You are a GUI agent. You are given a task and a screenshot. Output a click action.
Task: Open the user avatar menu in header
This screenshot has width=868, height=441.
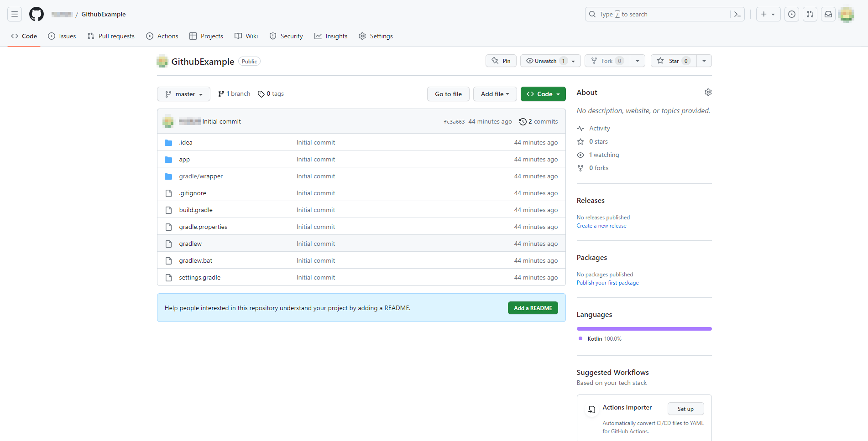[846, 14]
